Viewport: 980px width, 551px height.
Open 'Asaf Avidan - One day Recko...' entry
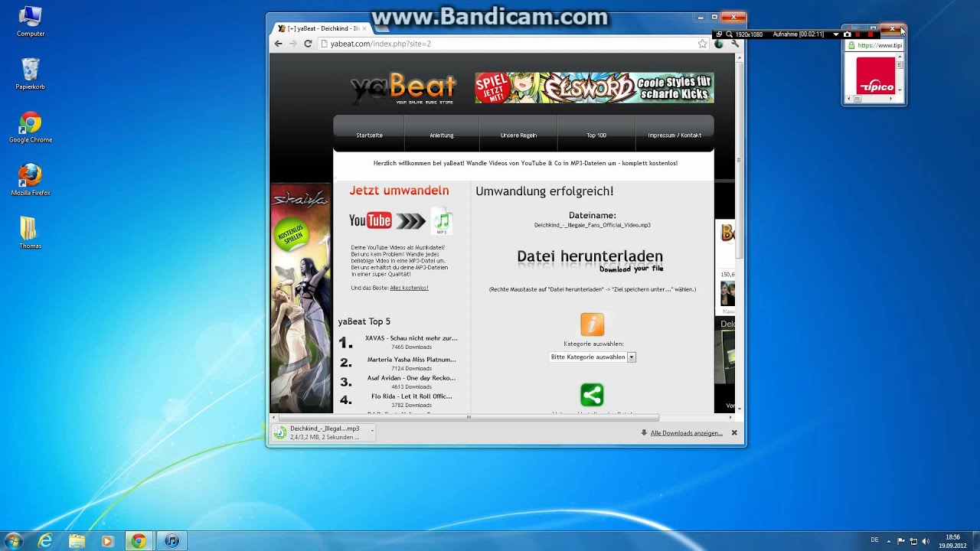tap(411, 377)
